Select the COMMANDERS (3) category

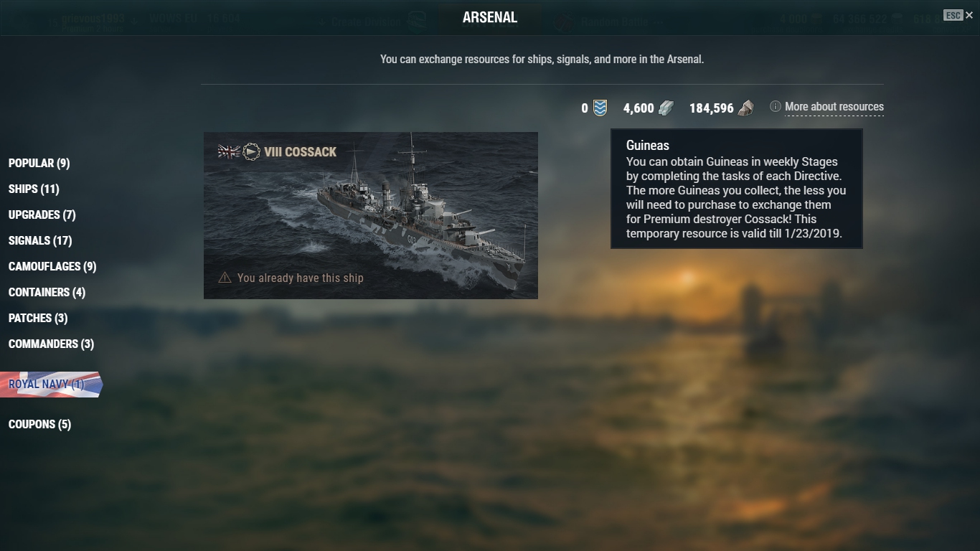(x=51, y=344)
